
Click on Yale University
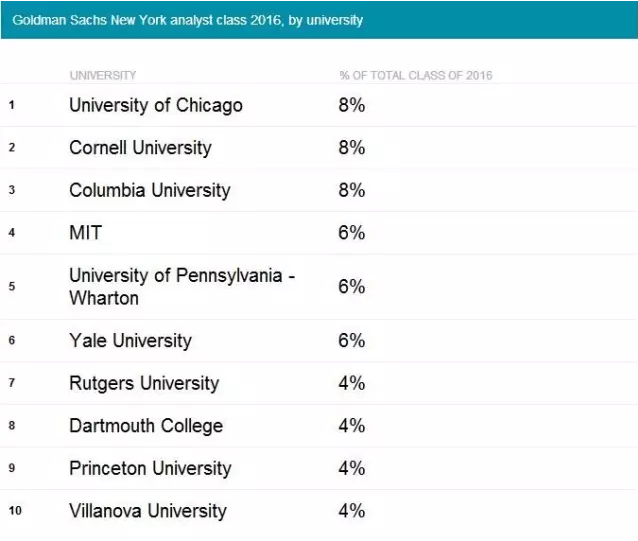click(130, 341)
